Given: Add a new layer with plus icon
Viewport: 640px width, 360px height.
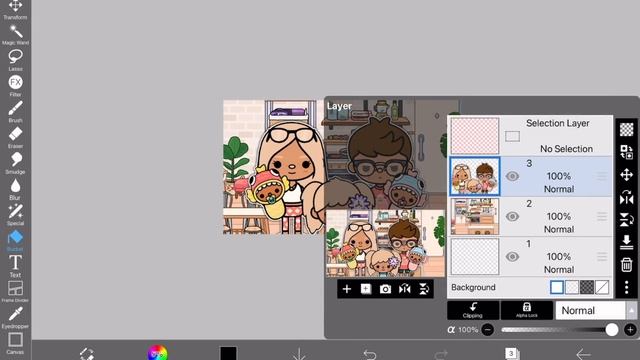Looking at the screenshot, I should click(x=347, y=289).
